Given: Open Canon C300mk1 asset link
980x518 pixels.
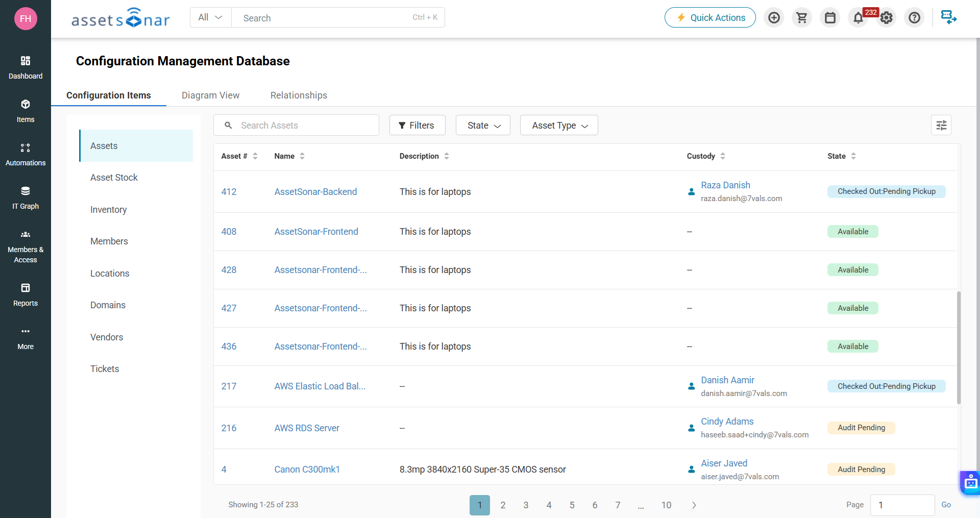Looking at the screenshot, I should (307, 470).
